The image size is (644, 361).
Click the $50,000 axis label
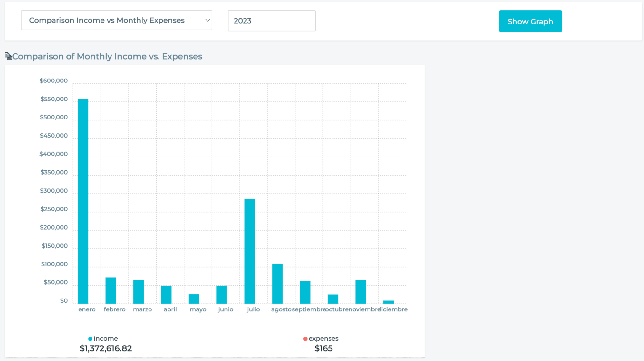coord(56,282)
